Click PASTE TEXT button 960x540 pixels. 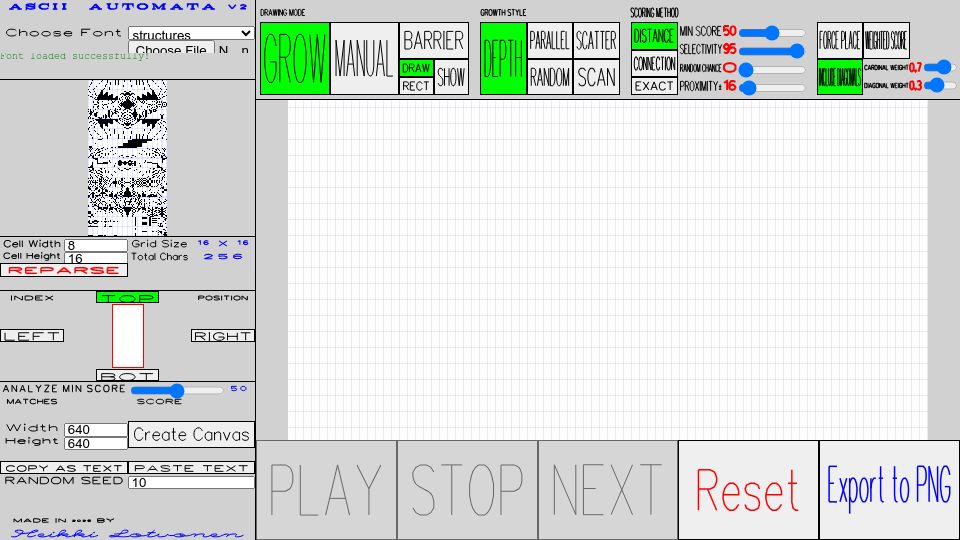point(191,468)
